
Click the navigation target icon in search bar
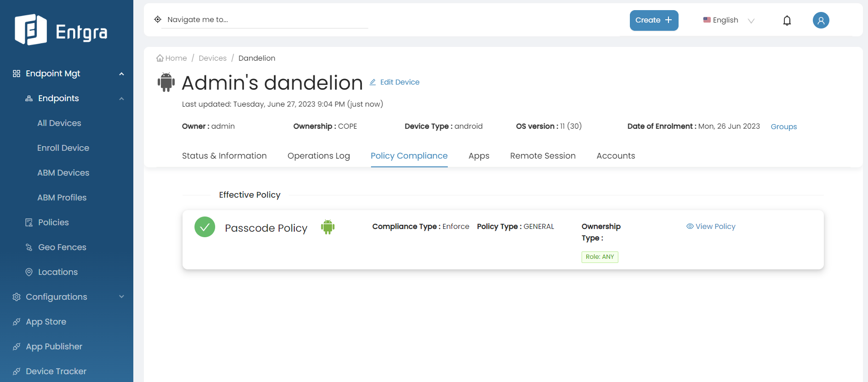coord(158,19)
